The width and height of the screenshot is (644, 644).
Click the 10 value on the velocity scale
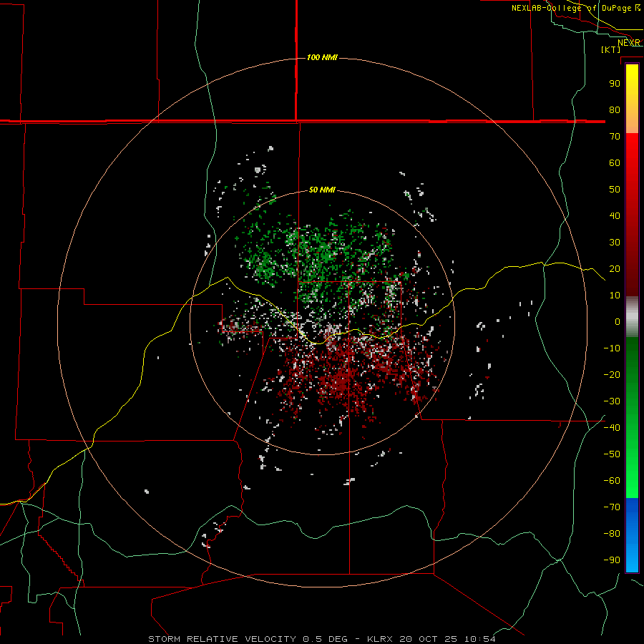coord(615,296)
